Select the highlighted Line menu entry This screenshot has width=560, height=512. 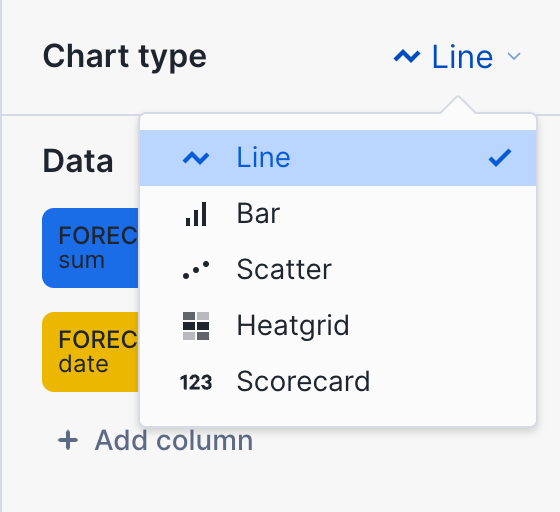coord(338,158)
